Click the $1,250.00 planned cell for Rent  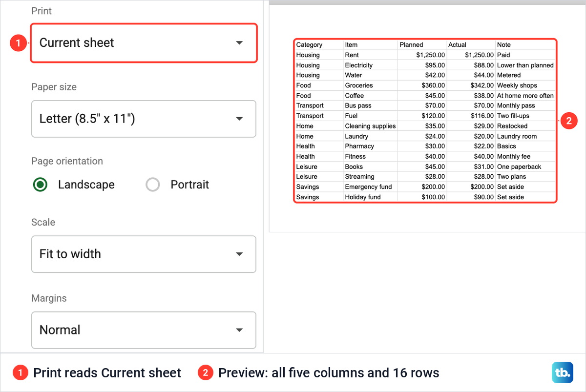422,55
